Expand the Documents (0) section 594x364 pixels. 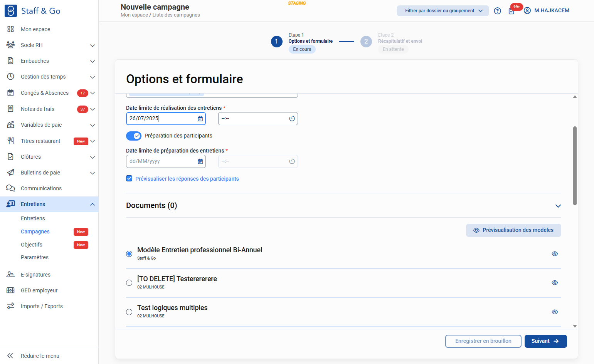(558, 206)
